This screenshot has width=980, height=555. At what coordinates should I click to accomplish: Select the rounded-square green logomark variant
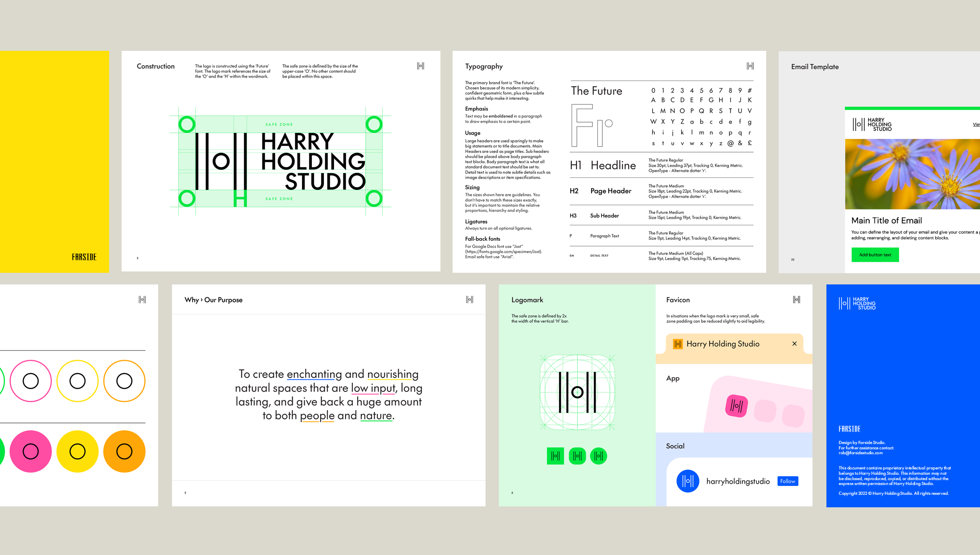click(577, 456)
